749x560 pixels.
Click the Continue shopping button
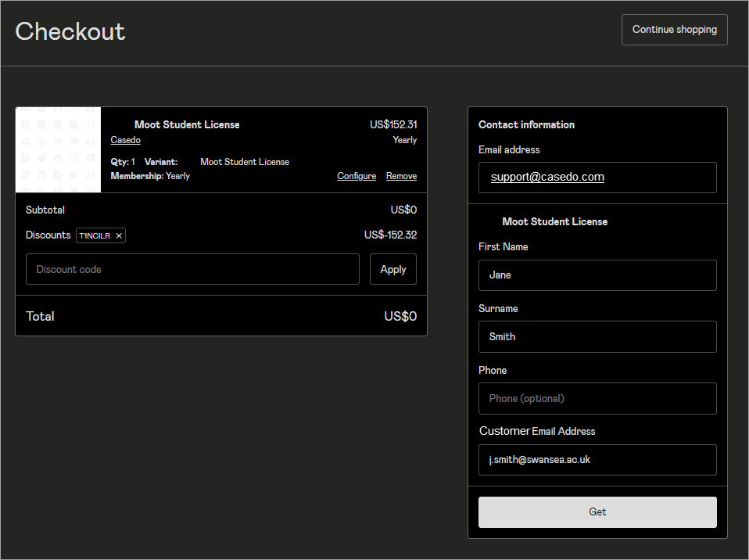[674, 30]
